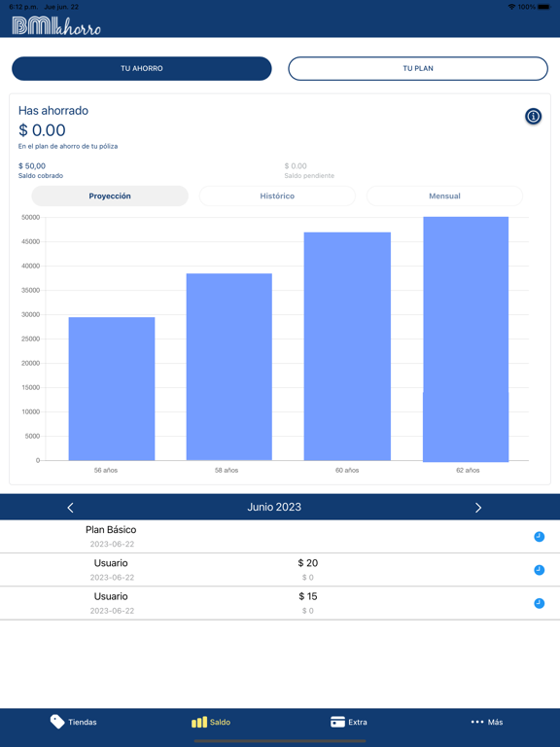Tap the clock icon for the $ 20 entry

539,570
